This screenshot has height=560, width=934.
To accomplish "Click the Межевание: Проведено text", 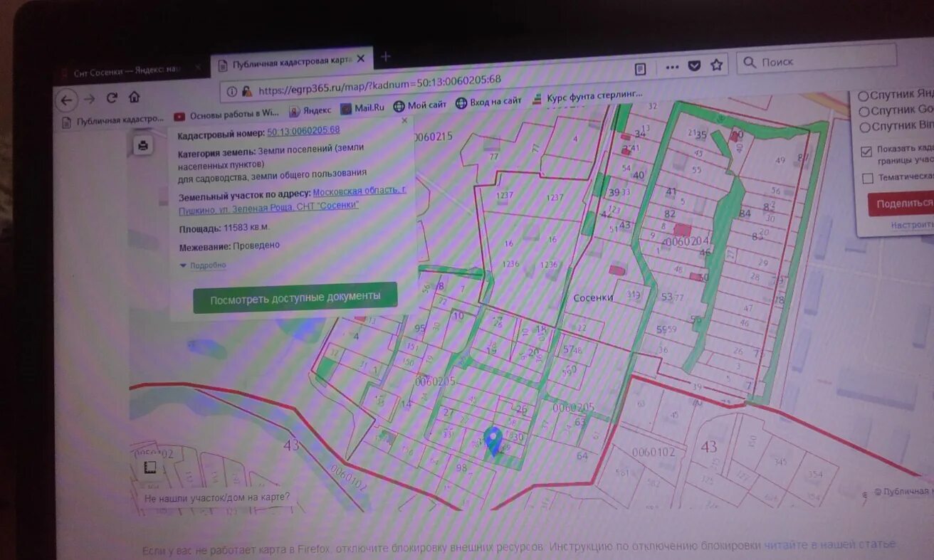I will pos(229,245).
